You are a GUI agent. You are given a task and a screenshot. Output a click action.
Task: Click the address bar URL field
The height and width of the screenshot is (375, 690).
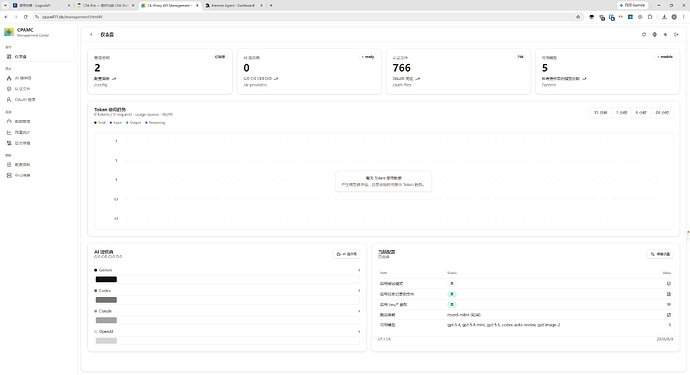(x=308, y=17)
